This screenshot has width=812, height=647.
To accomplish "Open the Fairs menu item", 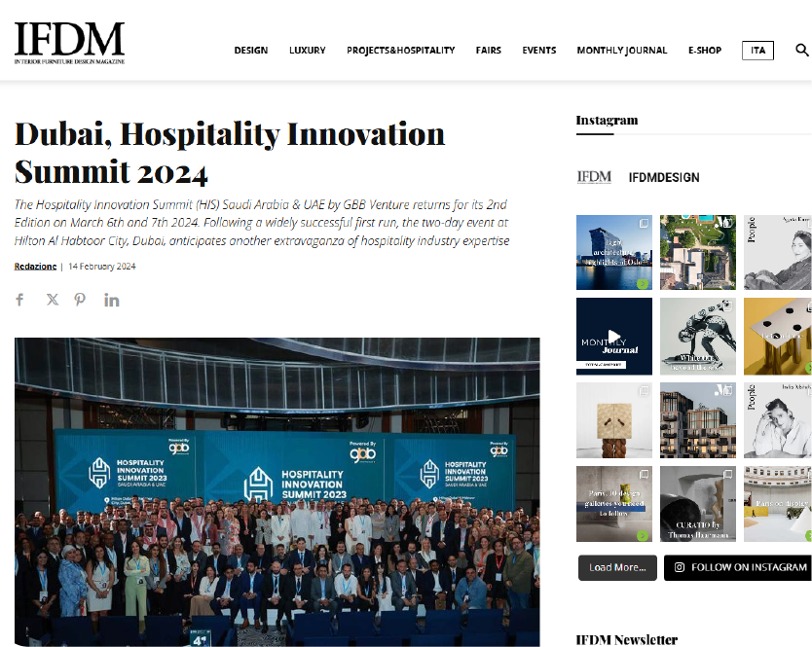I will click(489, 51).
